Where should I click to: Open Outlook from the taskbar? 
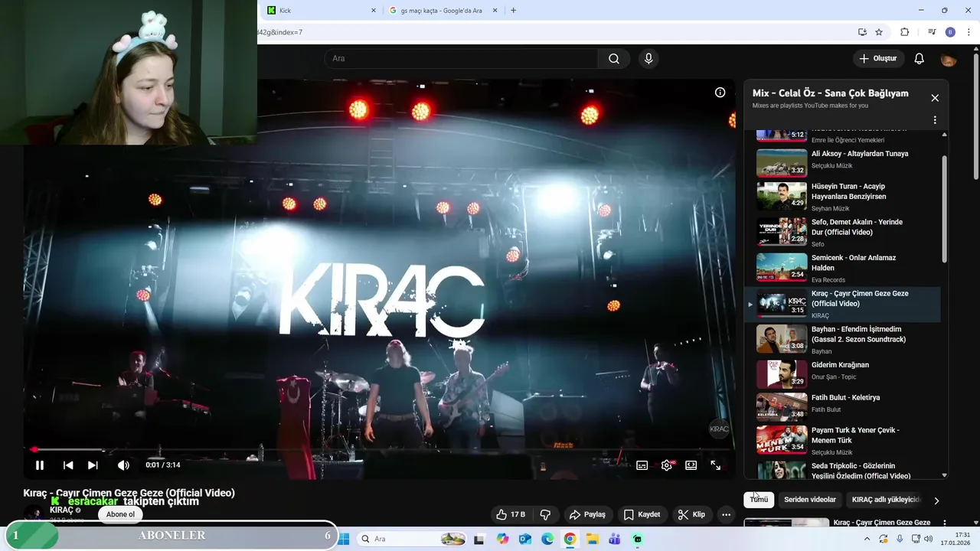tap(525, 539)
